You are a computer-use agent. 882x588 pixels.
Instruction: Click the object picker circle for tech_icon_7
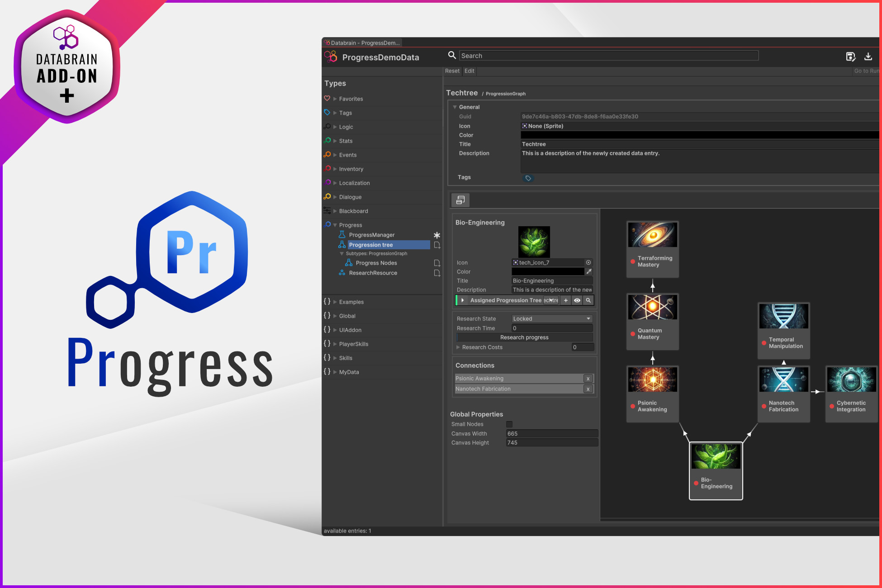[x=588, y=263]
